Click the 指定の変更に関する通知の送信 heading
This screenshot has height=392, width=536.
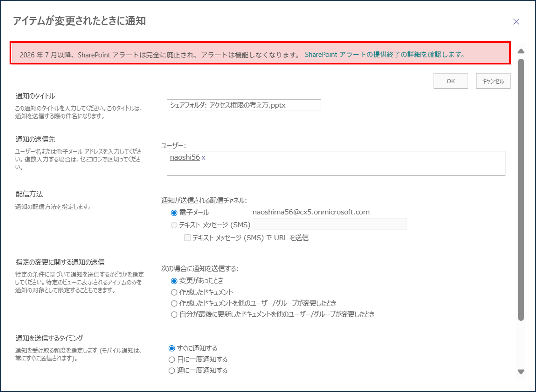[60, 262]
